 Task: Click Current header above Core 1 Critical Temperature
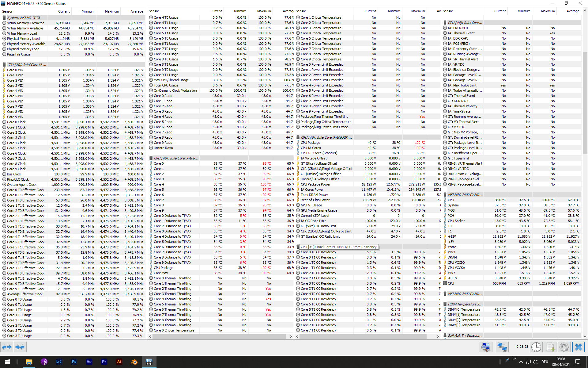tap(365, 11)
